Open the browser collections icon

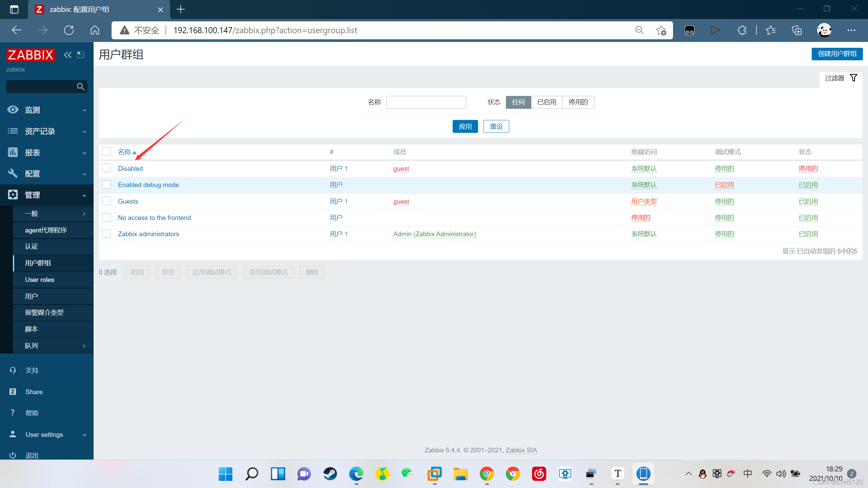pyautogui.click(x=797, y=30)
